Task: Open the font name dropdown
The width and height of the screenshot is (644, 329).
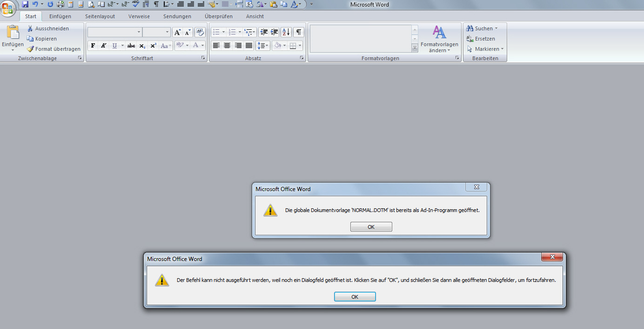Action: [139, 32]
